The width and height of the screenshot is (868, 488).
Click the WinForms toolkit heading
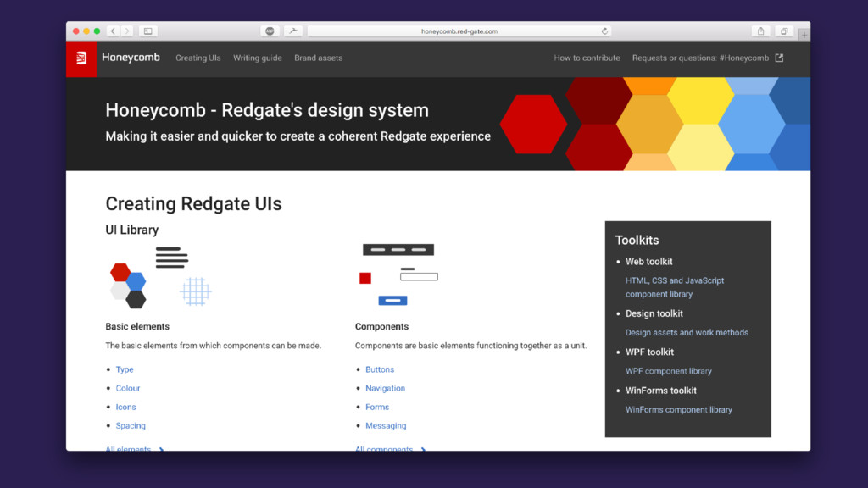(661, 390)
